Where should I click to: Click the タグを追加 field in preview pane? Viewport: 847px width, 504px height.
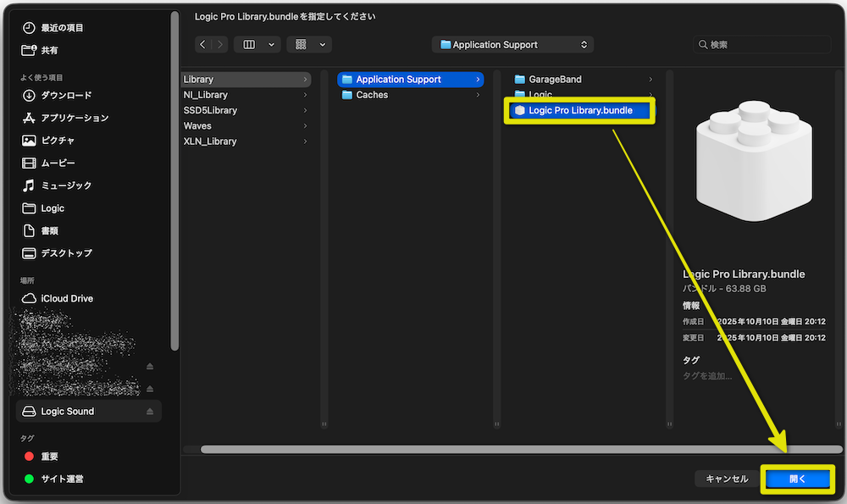709,375
